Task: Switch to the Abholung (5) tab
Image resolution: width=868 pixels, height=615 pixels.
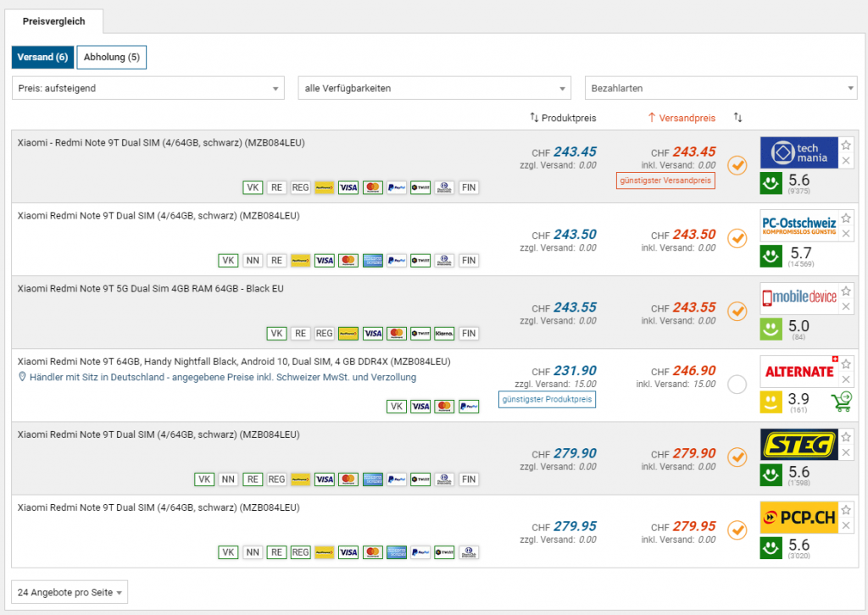Action: click(x=111, y=57)
